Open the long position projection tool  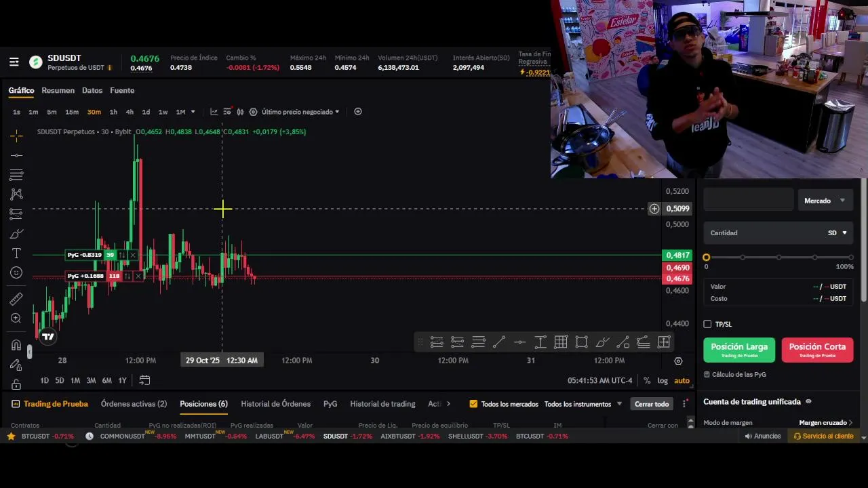[x=16, y=214]
